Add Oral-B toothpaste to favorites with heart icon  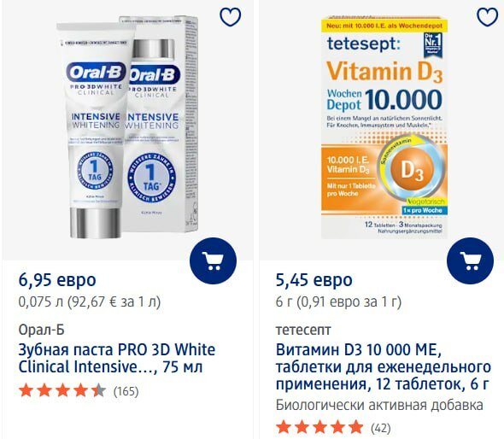[230, 17]
